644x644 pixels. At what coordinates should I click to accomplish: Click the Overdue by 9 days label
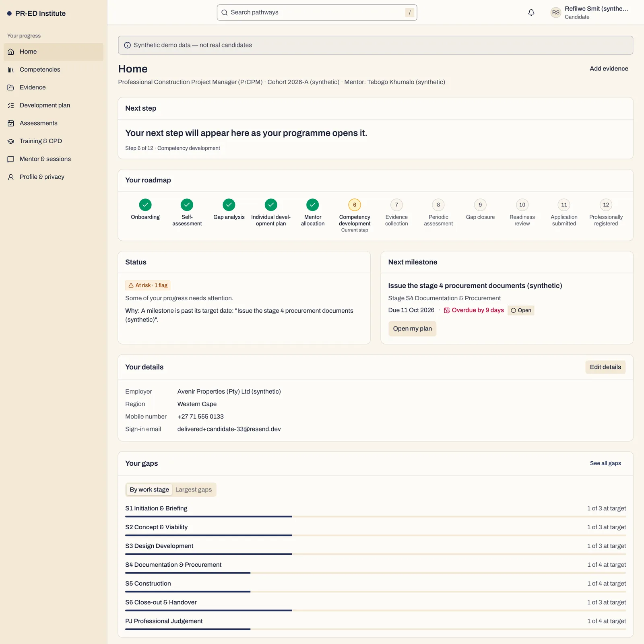(x=474, y=310)
